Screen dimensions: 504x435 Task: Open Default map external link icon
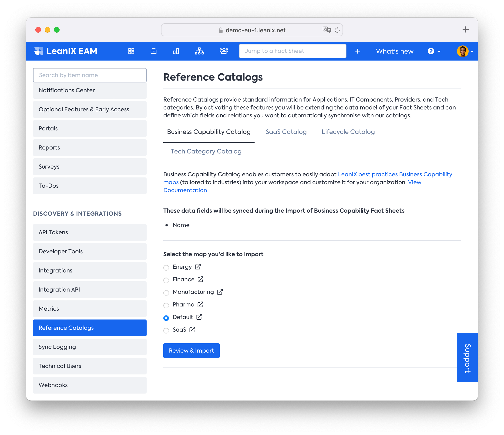[199, 317]
